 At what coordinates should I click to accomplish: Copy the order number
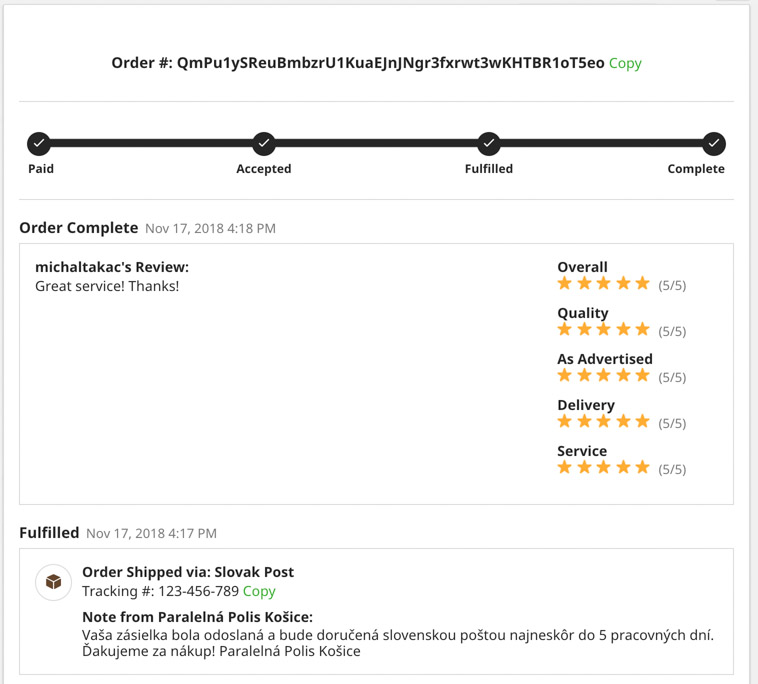[625, 63]
